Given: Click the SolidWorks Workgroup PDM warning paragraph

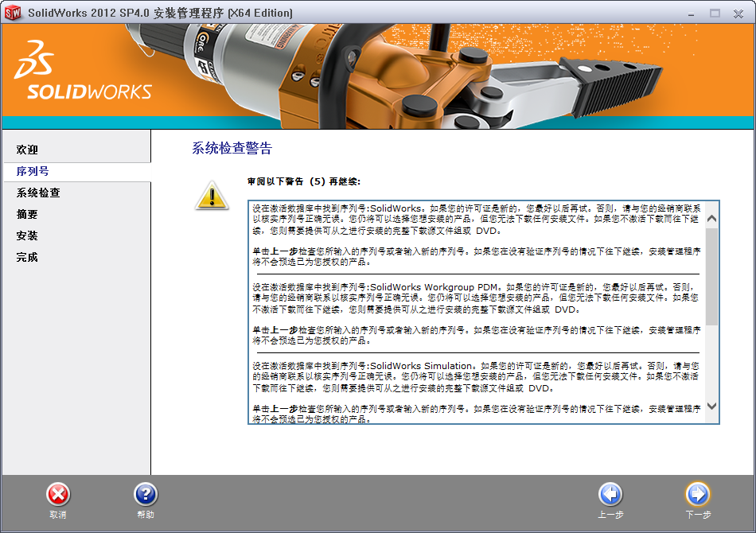Looking at the screenshot, I should click(x=476, y=298).
